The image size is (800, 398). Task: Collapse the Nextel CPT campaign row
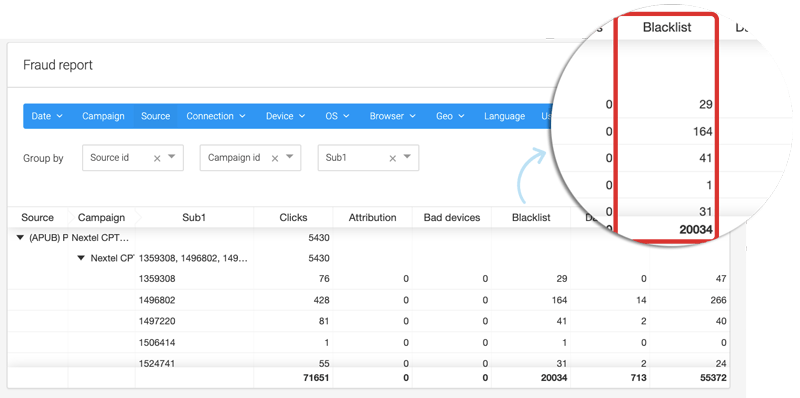pos(81,258)
